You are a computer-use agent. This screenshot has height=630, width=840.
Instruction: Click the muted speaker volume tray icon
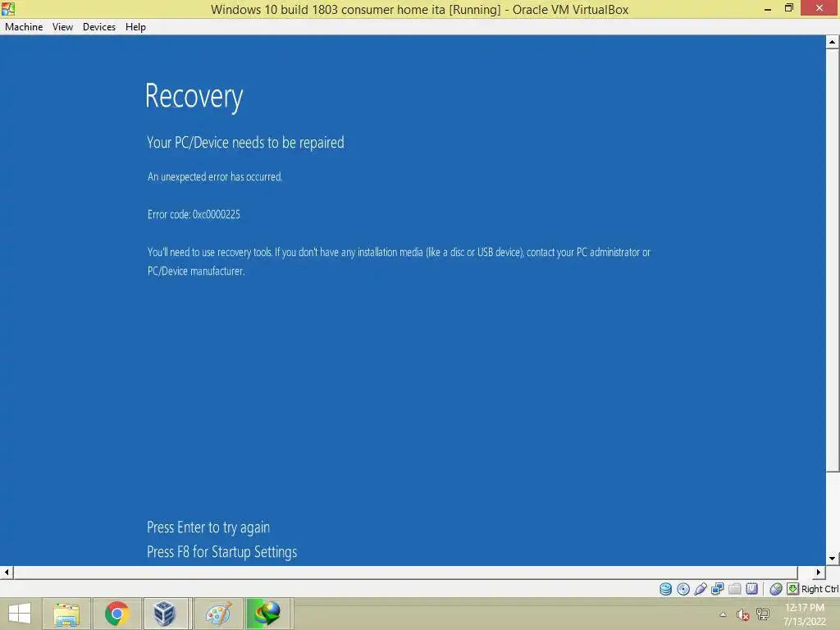pos(742,614)
